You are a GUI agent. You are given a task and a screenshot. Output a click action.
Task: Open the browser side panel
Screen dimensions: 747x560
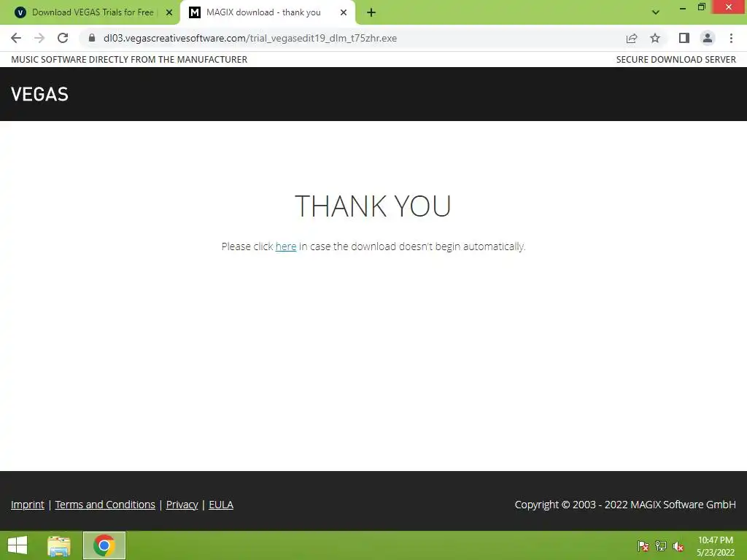pos(684,38)
